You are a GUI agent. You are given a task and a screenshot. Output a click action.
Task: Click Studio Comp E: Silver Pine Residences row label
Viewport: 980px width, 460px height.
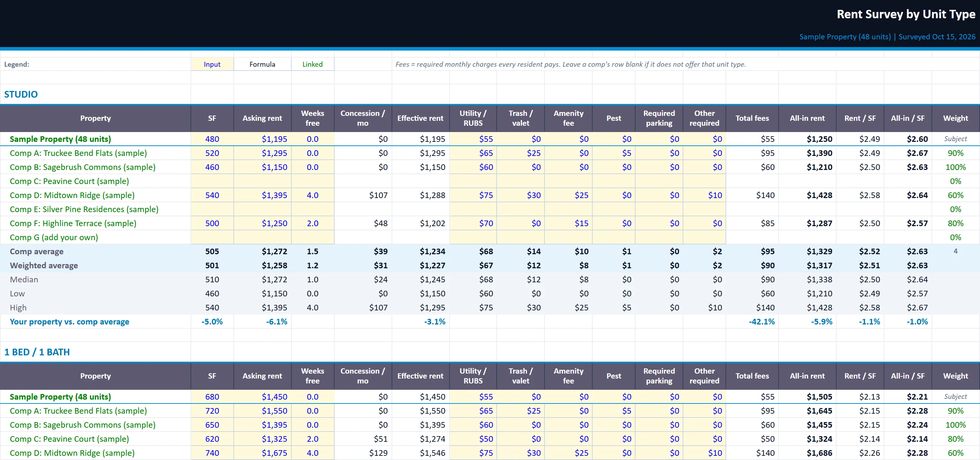84,210
